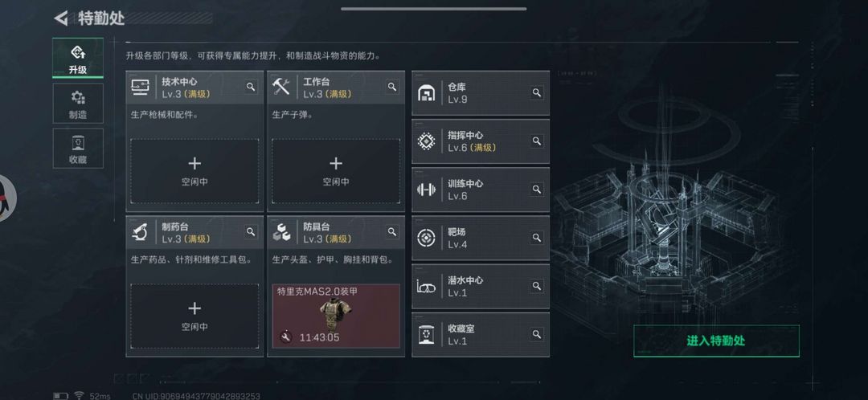Viewport: 868px width, 400px height.
Task: Click the magnifier icon on 收藏室
Action: click(536, 334)
